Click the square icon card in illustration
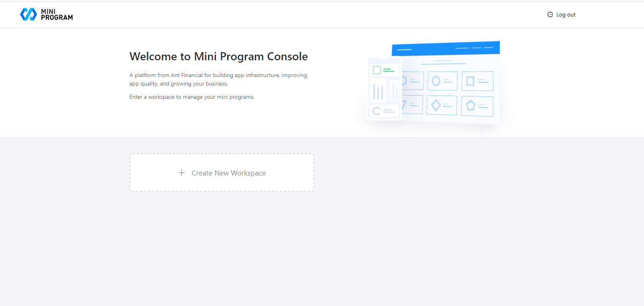This screenshot has height=306, width=644. 477,81
